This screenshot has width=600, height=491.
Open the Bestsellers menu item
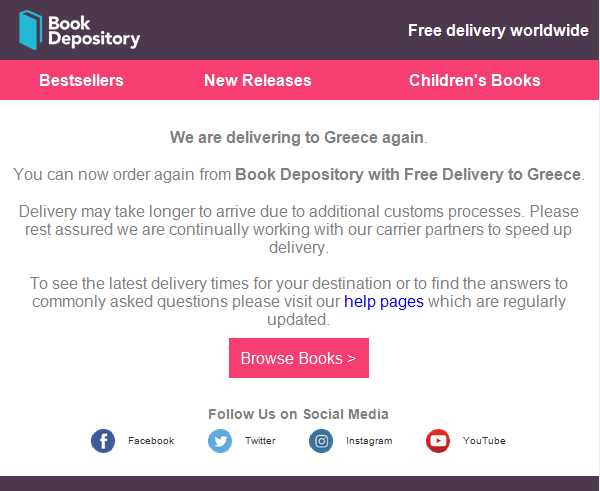[x=81, y=80]
